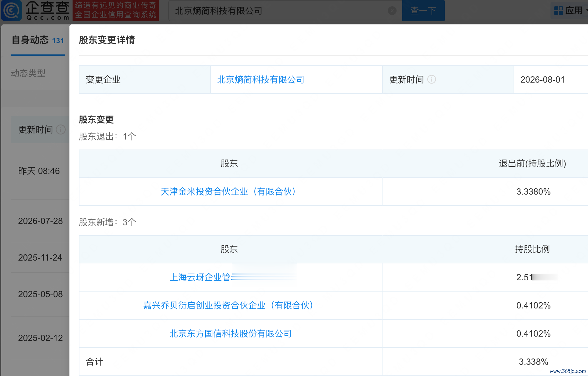This screenshot has width=588, height=376.
Task: Open the 应用 apps grid icon
Action: click(558, 11)
